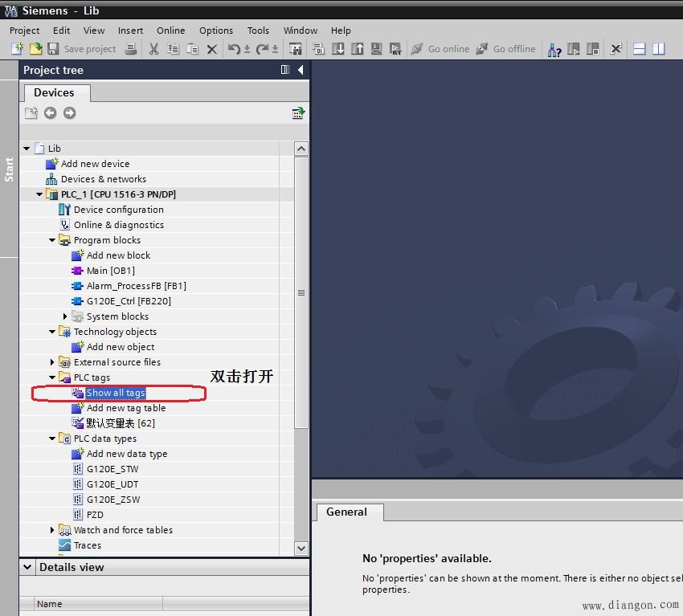The height and width of the screenshot is (616, 683).
Task: Collapse the PLC tags folder
Action: pyautogui.click(x=52, y=377)
